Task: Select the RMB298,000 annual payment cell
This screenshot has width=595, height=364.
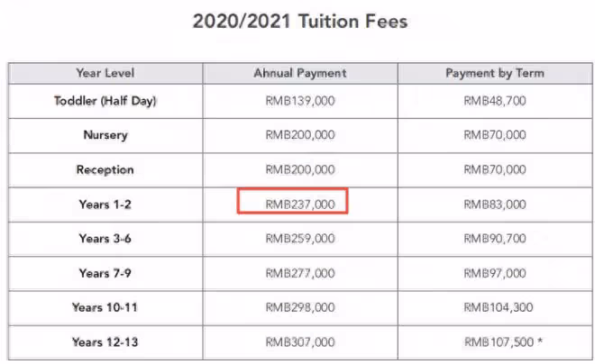Action: pos(300,307)
